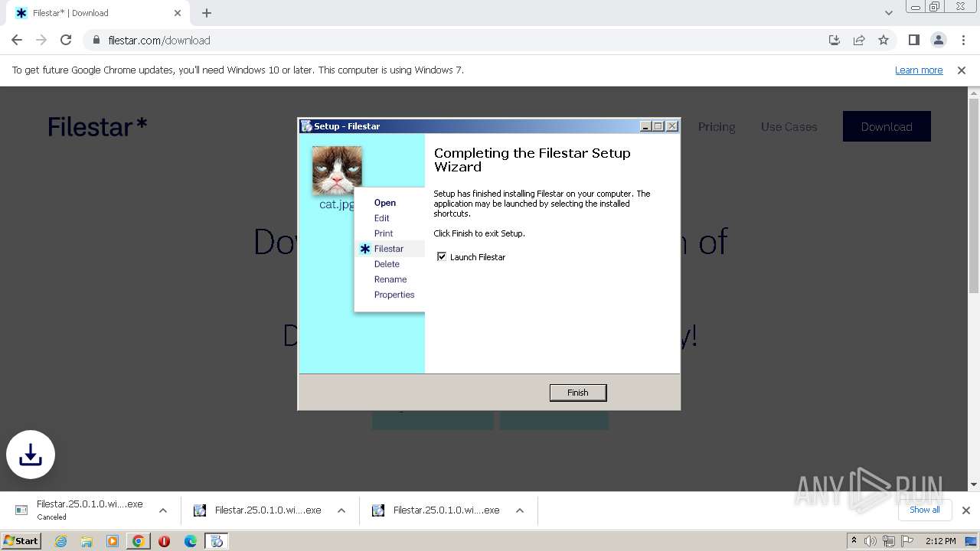Open the Windows Start menu
The height and width of the screenshot is (551, 980).
[21, 541]
